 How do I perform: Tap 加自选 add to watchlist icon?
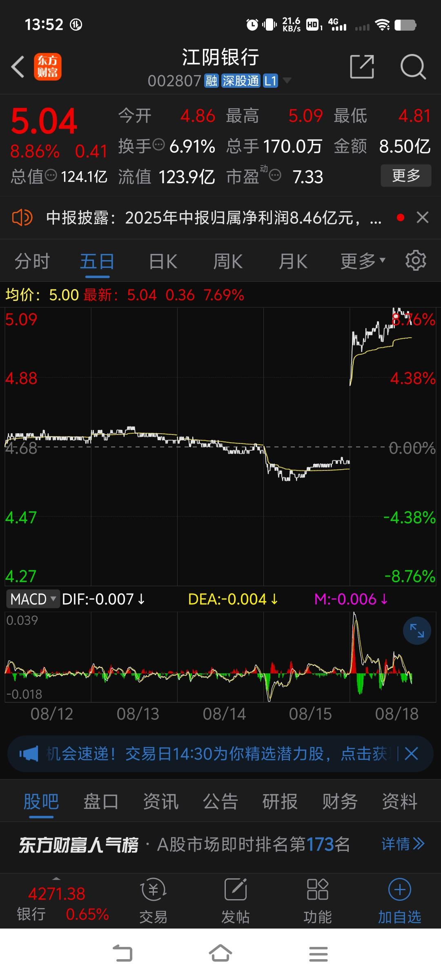pyautogui.click(x=399, y=901)
